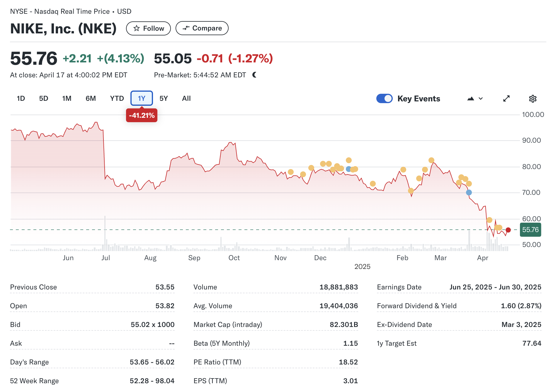Show the All time range
The height and width of the screenshot is (392, 551).
point(186,98)
